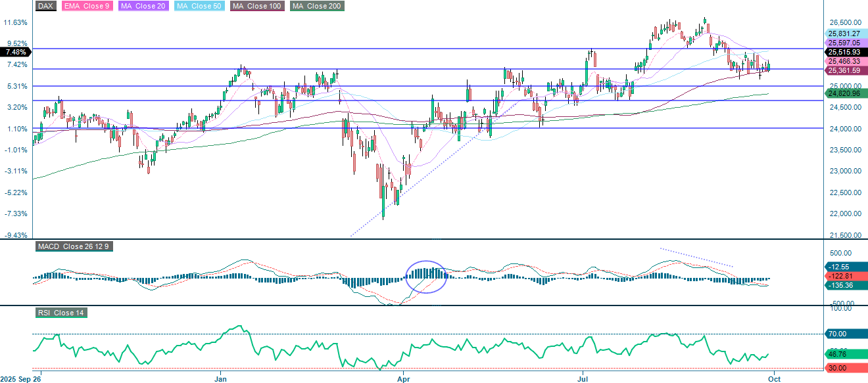Select the DAX symbol legend label
The width and height of the screenshot is (868, 383).
tap(46, 6)
